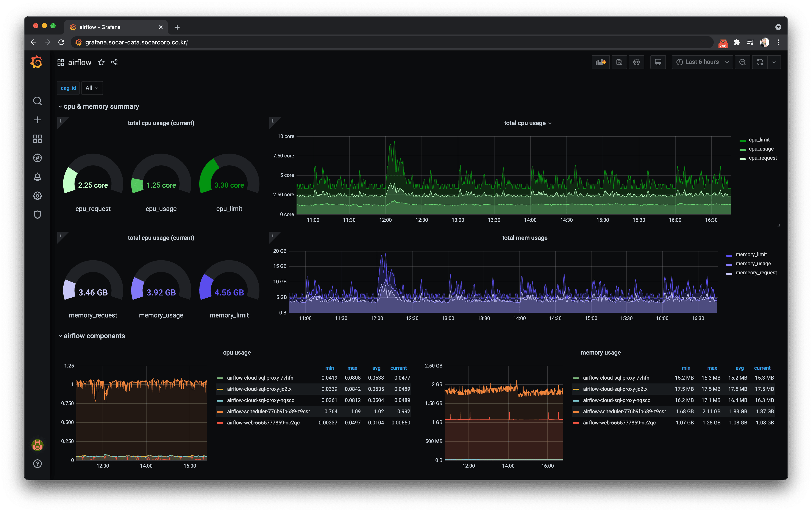The image size is (812, 512).
Task: Open the dag_id All dropdown
Action: (x=92, y=88)
